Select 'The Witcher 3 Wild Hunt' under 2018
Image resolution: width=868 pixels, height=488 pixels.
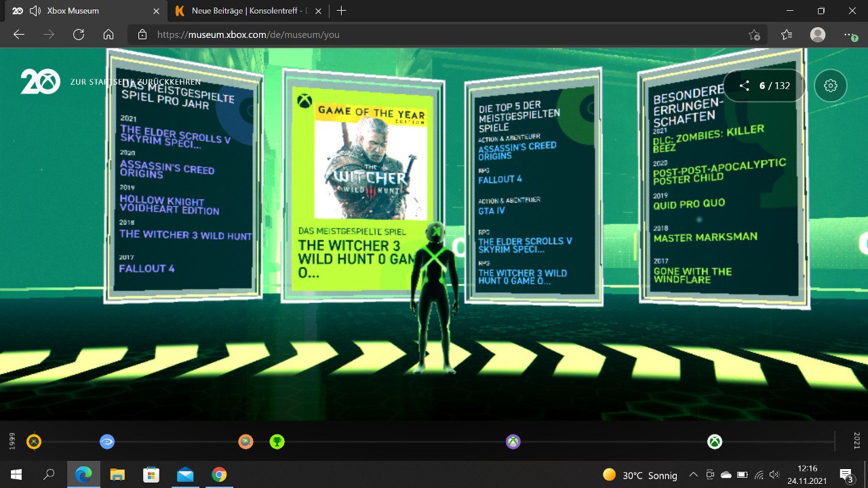[x=185, y=235]
